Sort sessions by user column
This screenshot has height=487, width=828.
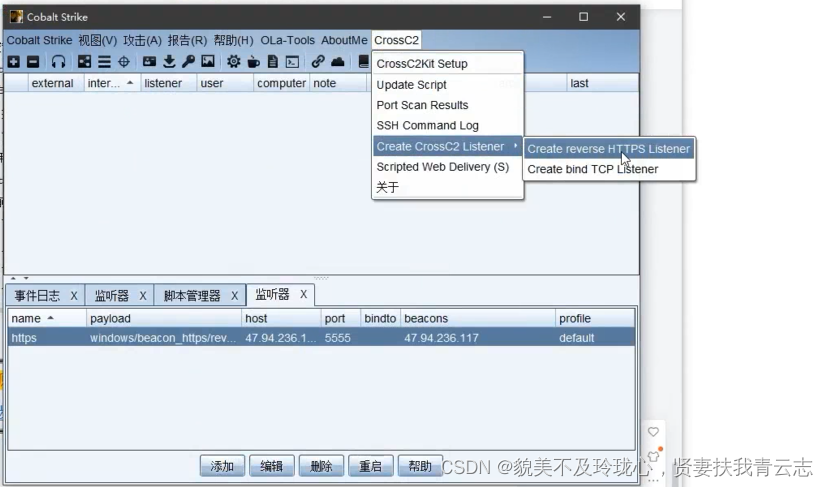pyautogui.click(x=225, y=83)
